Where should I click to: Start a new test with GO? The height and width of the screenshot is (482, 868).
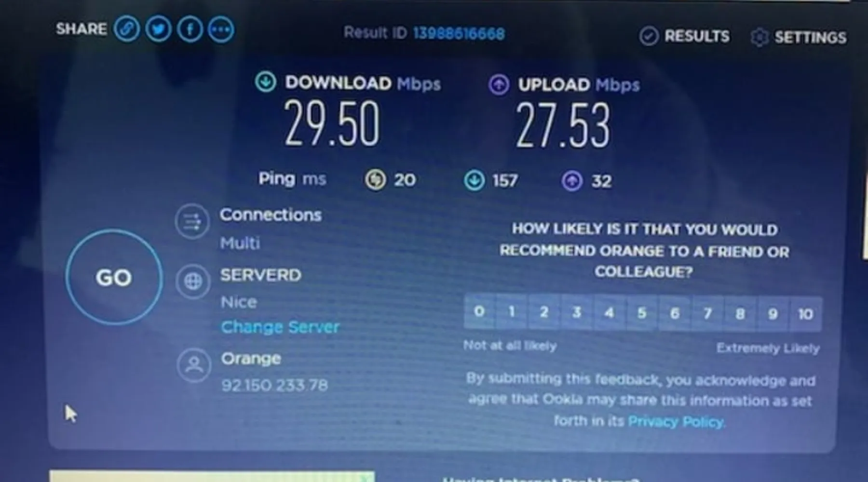[114, 277]
